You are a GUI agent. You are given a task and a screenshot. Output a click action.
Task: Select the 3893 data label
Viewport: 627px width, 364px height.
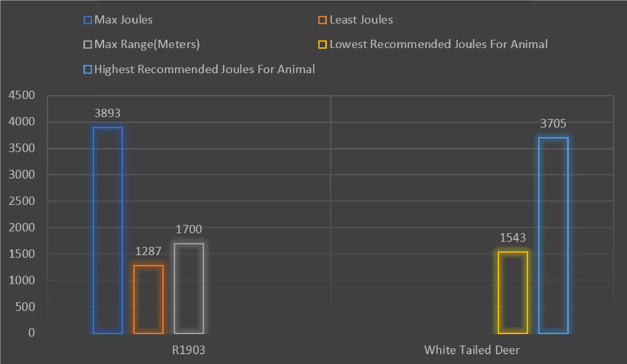coord(108,113)
